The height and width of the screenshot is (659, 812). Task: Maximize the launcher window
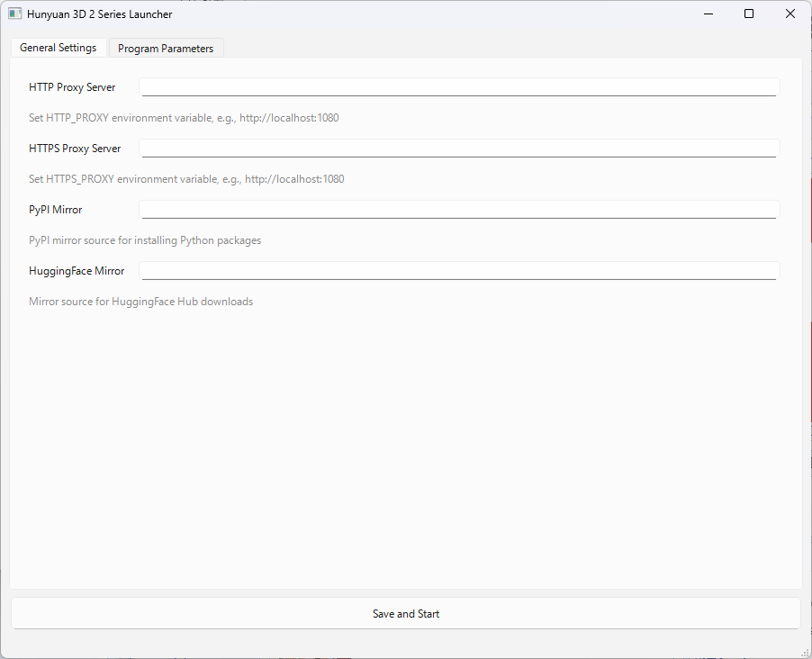[x=749, y=14]
